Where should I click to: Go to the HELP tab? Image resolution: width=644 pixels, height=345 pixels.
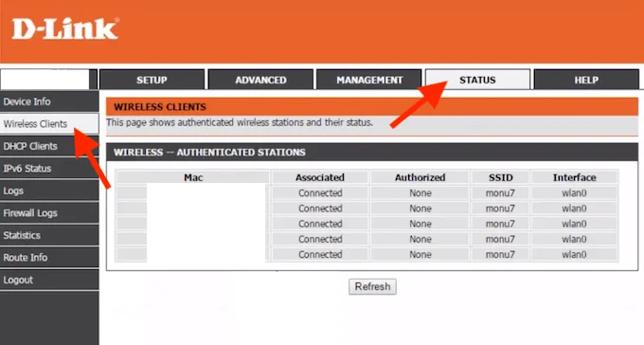(x=586, y=80)
